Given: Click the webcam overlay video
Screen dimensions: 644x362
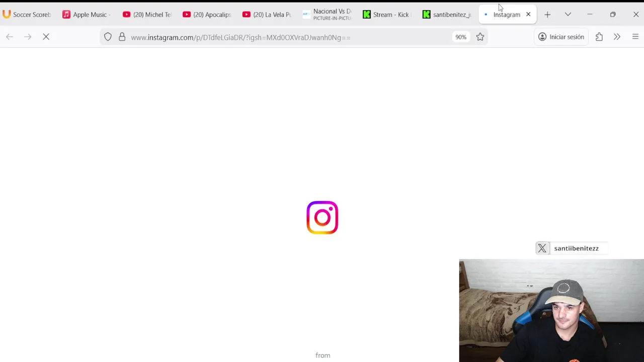Looking at the screenshot, I should (x=551, y=311).
